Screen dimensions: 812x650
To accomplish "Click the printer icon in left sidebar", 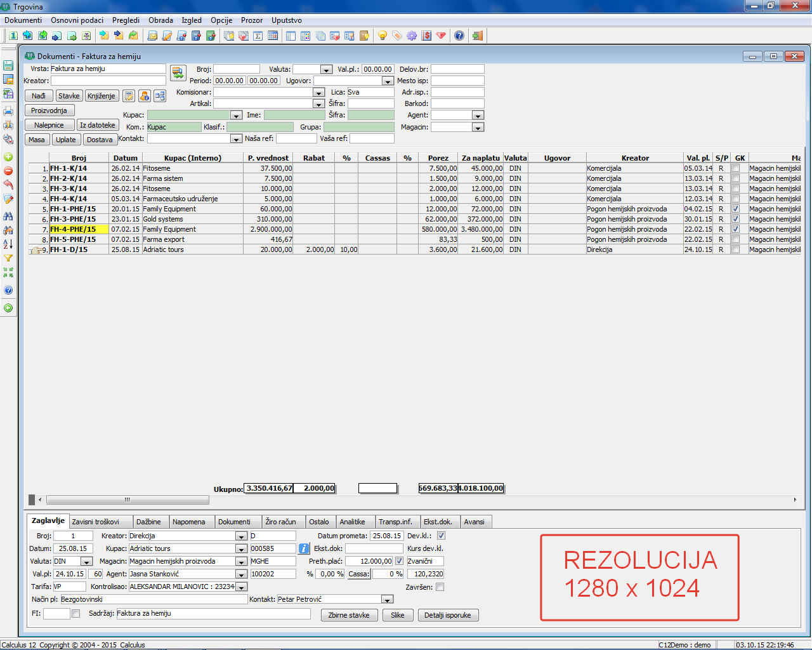I will coord(8,111).
